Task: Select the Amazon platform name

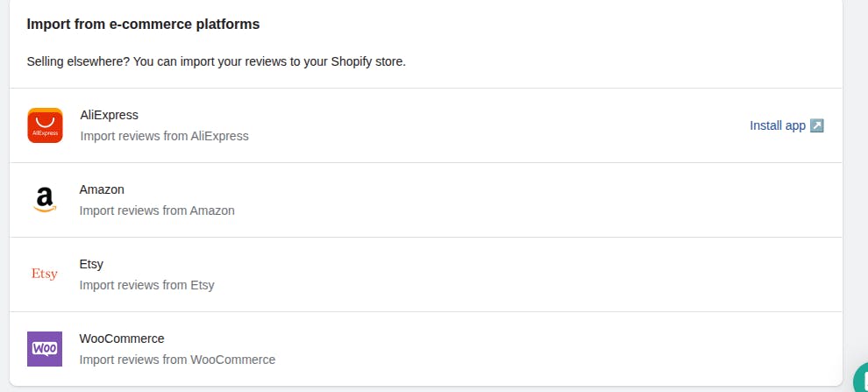Action: click(102, 189)
